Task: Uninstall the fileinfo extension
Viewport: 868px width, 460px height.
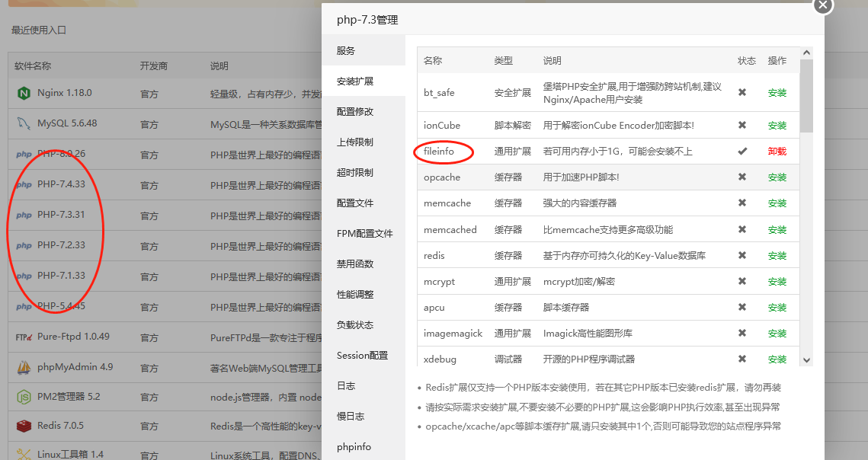Action: pos(777,151)
